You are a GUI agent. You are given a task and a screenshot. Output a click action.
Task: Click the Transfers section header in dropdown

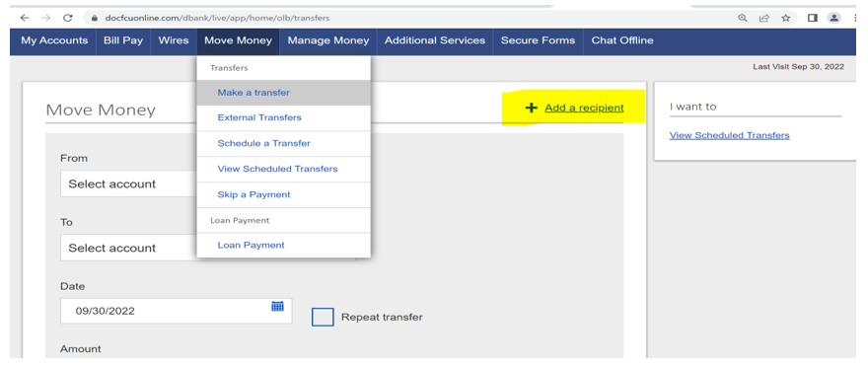(x=229, y=68)
